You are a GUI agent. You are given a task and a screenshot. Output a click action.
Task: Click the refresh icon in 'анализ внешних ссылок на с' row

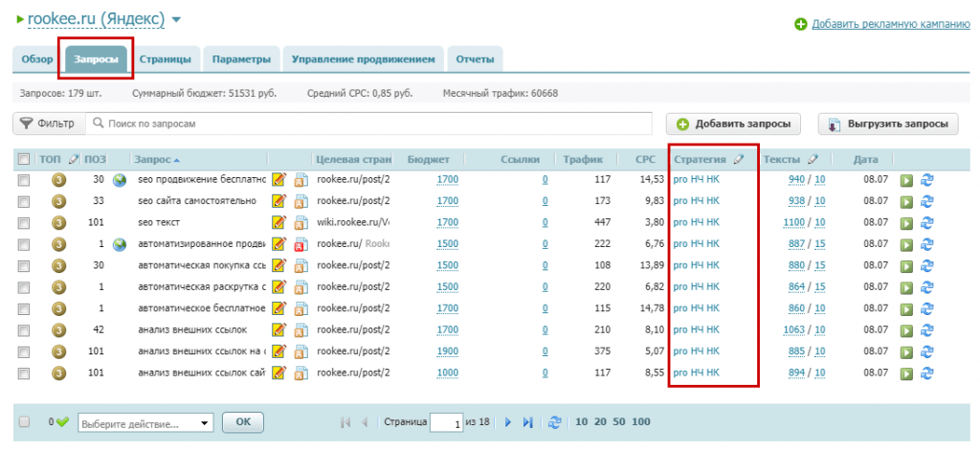[x=927, y=351]
